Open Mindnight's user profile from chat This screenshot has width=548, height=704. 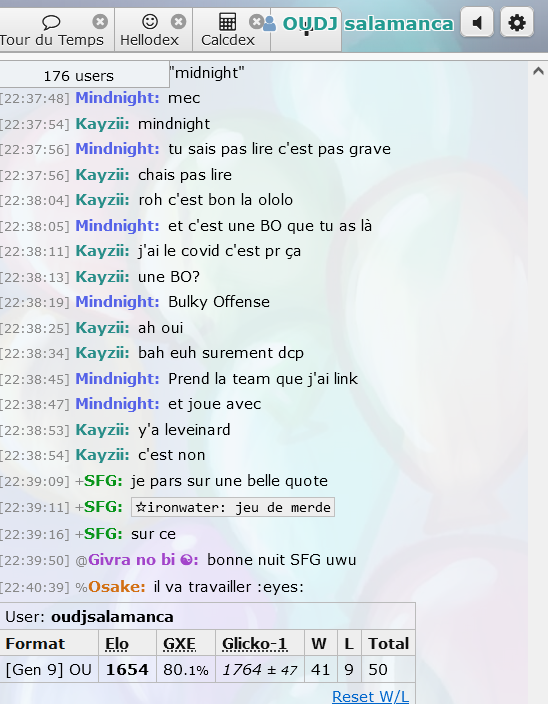(x=117, y=97)
